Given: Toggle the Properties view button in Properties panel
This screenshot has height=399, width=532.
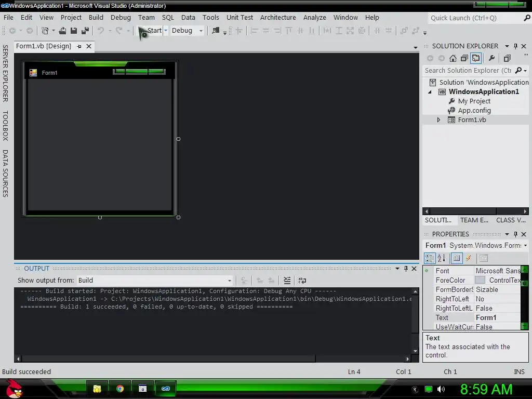Looking at the screenshot, I should coord(456,258).
